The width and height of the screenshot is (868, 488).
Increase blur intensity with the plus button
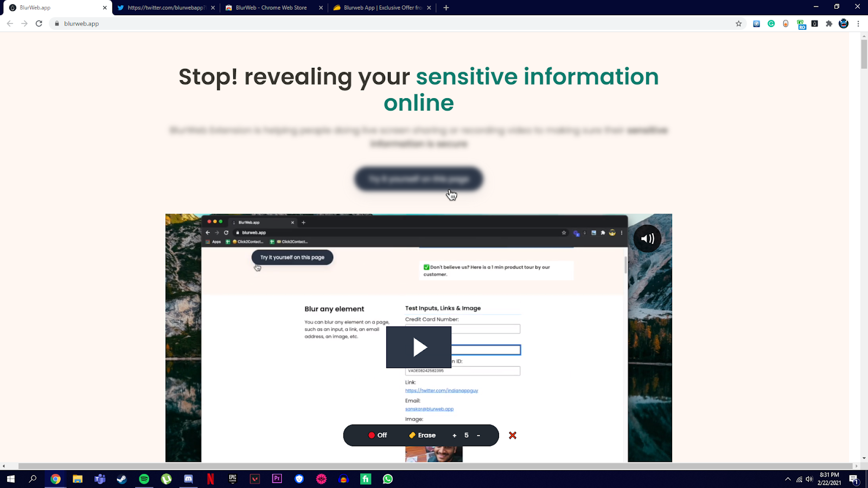tap(455, 435)
